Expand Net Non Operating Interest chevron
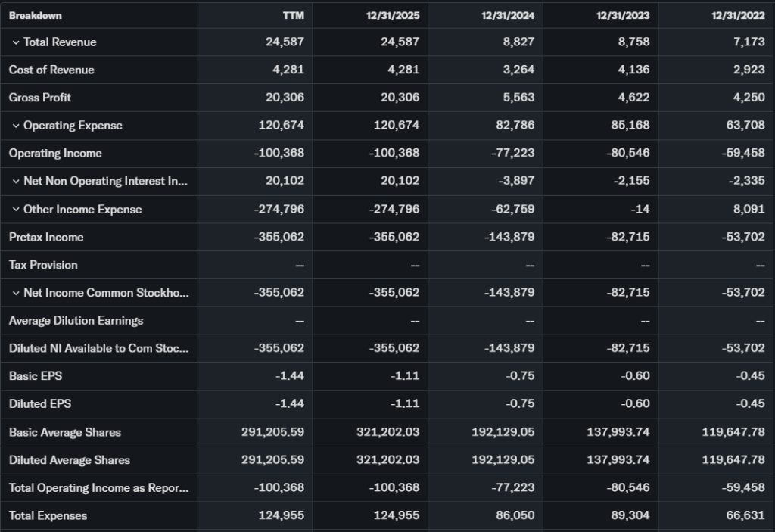775x532 pixels. (16, 182)
